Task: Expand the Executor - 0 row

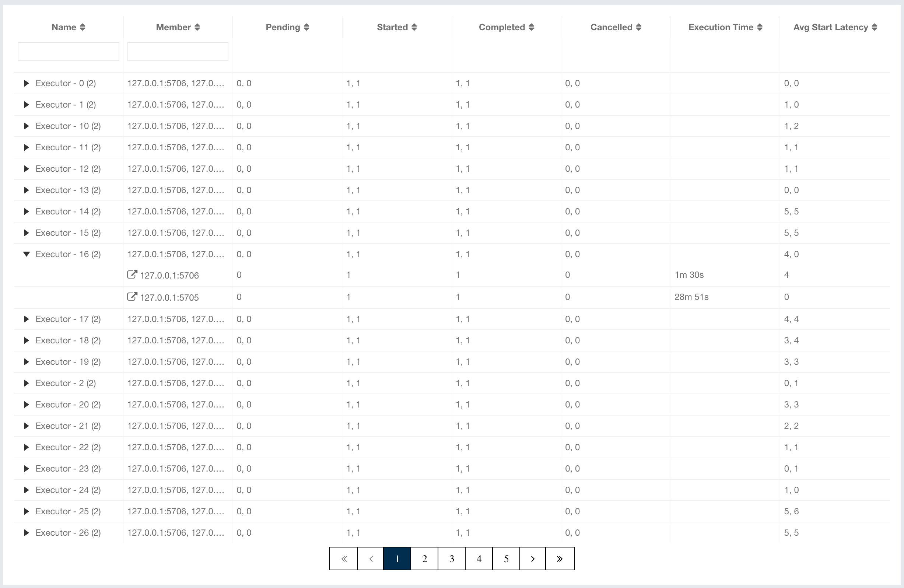Action: point(26,83)
